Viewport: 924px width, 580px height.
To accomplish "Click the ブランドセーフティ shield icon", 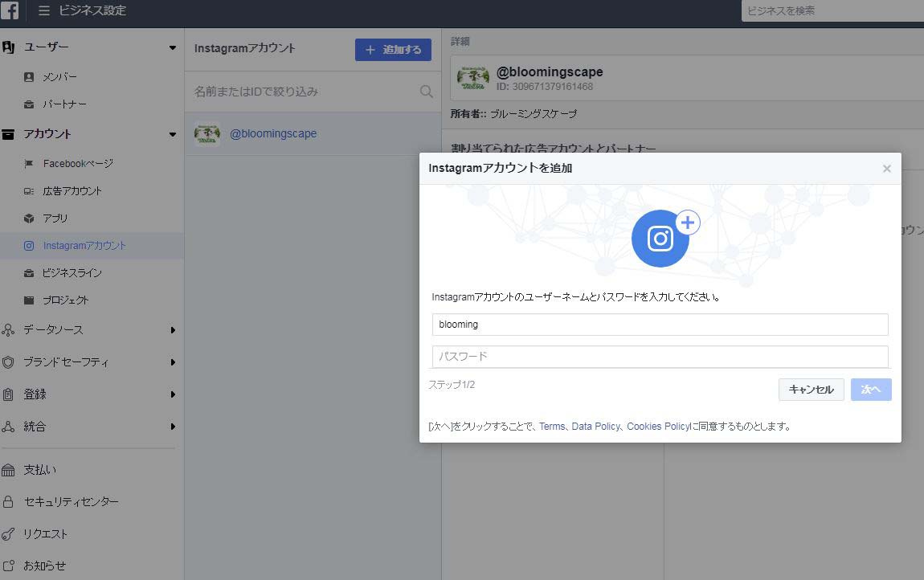I will point(8,362).
